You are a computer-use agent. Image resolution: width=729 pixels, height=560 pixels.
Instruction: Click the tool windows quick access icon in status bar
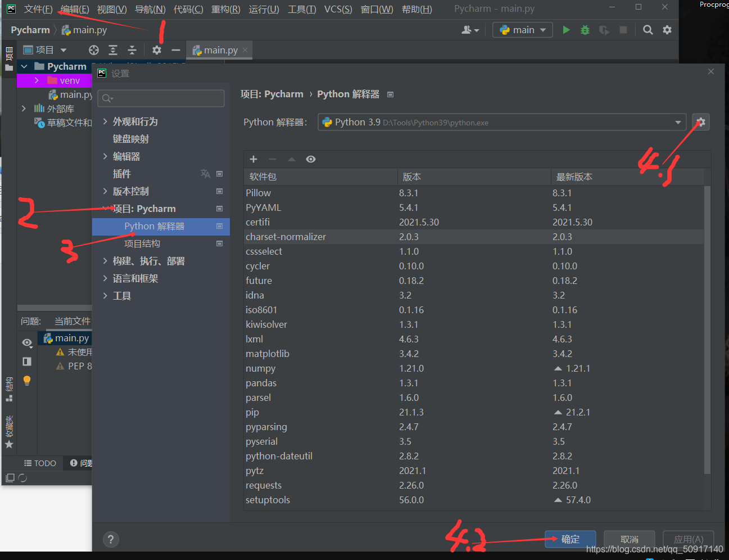coord(10,478)
